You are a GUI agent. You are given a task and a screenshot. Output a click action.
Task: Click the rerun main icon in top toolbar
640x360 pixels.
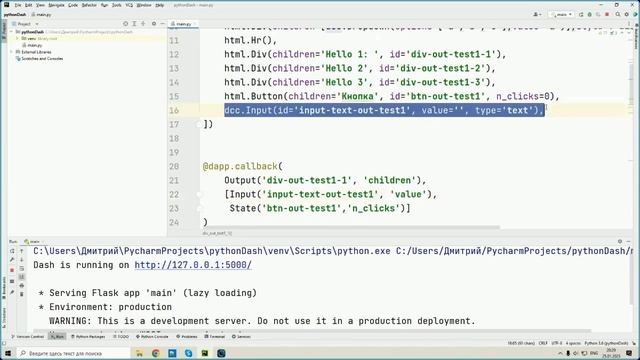pos(581,15)
